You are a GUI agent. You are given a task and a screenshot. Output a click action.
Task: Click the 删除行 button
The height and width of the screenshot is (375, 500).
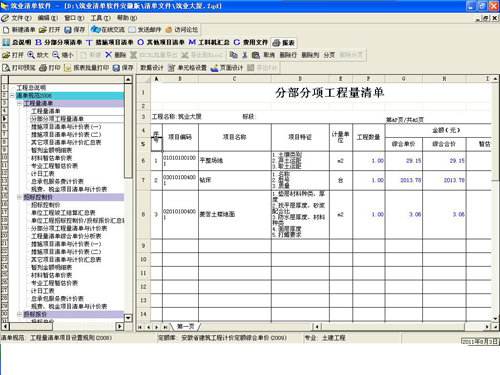(288, 55)
